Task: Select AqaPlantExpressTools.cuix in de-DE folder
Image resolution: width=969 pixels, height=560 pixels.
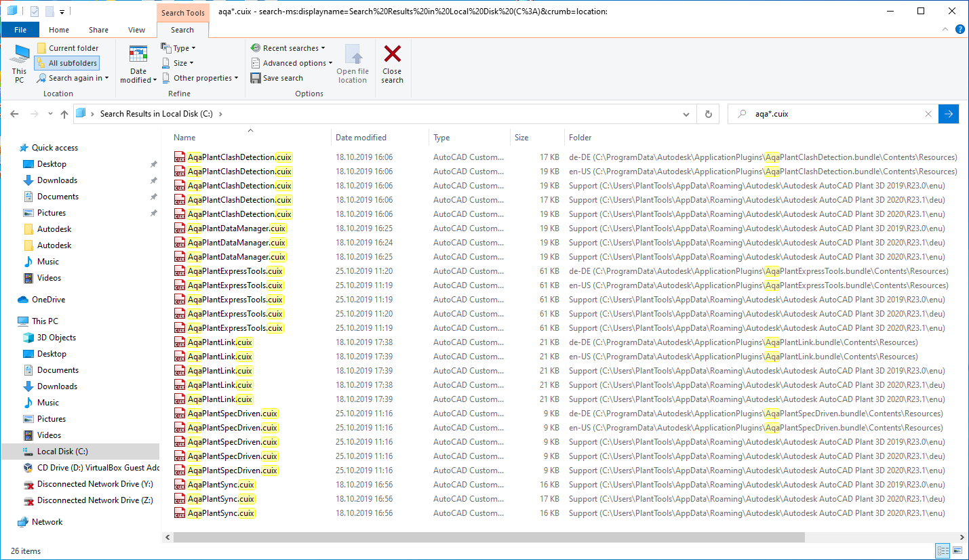Action: 229,271
